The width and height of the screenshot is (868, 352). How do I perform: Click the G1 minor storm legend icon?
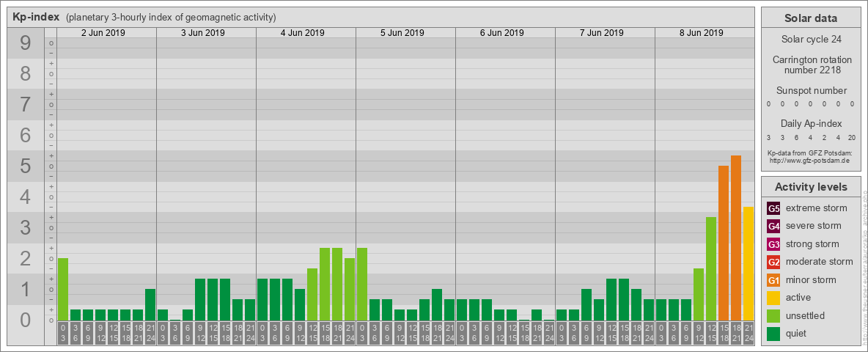click(x=774, y=279)
